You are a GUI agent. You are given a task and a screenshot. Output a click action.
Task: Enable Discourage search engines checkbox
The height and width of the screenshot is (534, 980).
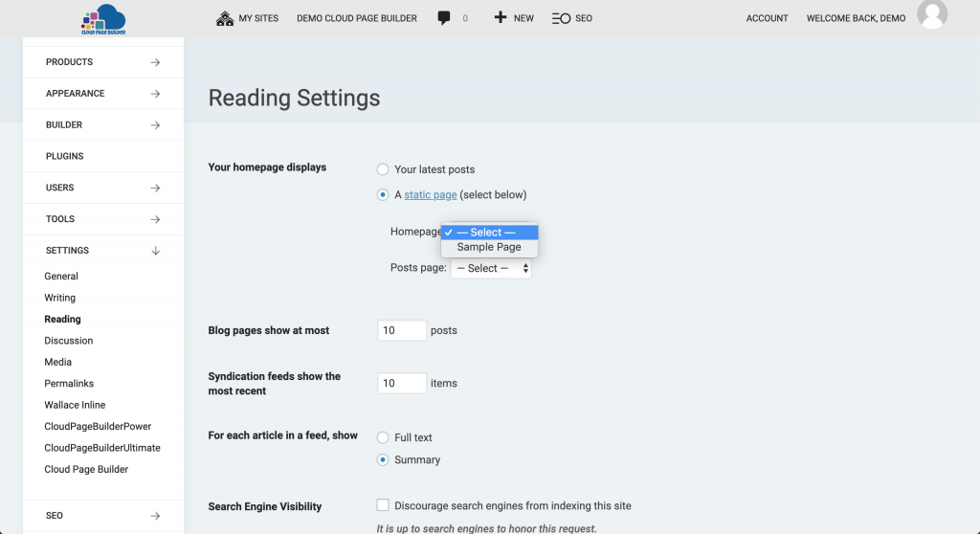[383, 505]
